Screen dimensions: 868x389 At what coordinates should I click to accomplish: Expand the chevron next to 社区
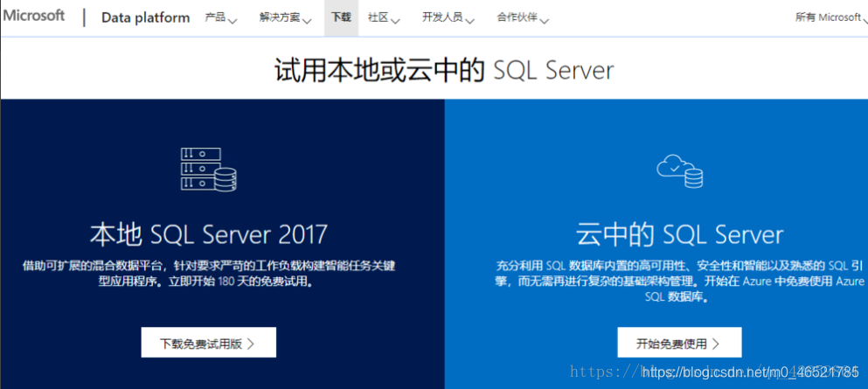395,21
